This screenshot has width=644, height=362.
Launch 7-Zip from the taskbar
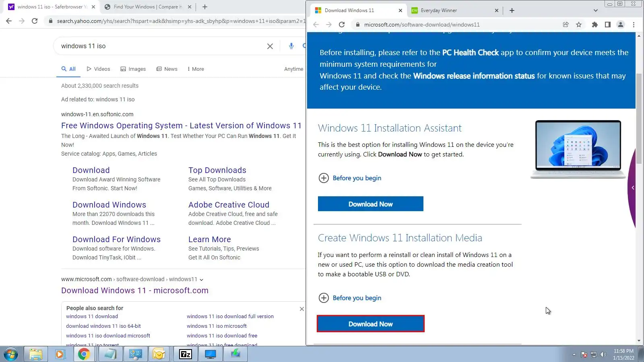tap(186, 354)
